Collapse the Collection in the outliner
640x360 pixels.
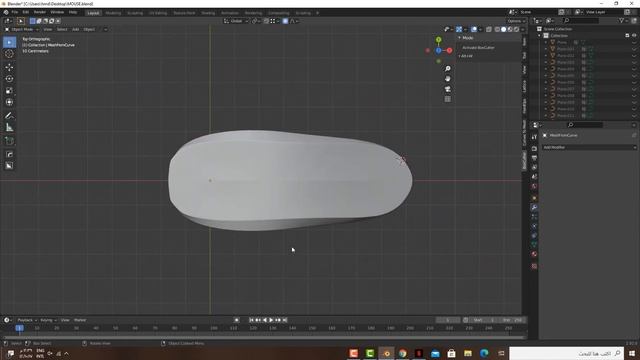pos(540,36)
